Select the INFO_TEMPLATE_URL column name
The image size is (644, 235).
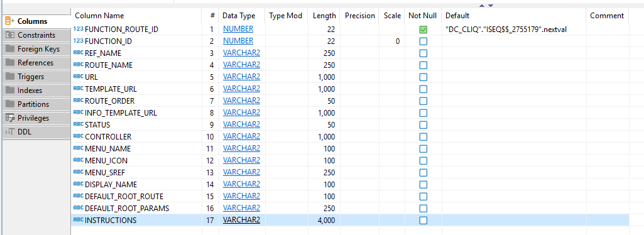121,112
